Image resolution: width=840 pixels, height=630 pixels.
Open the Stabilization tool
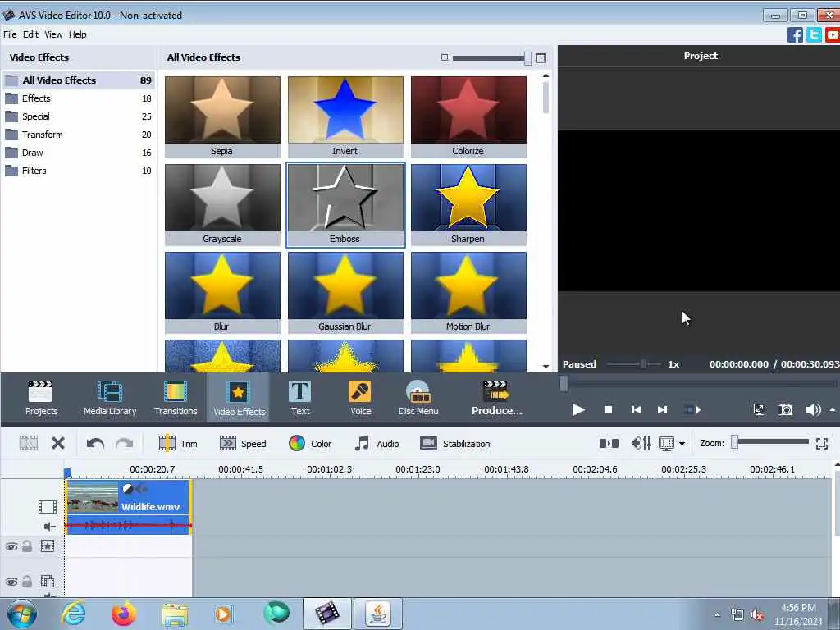pos(455,444)
